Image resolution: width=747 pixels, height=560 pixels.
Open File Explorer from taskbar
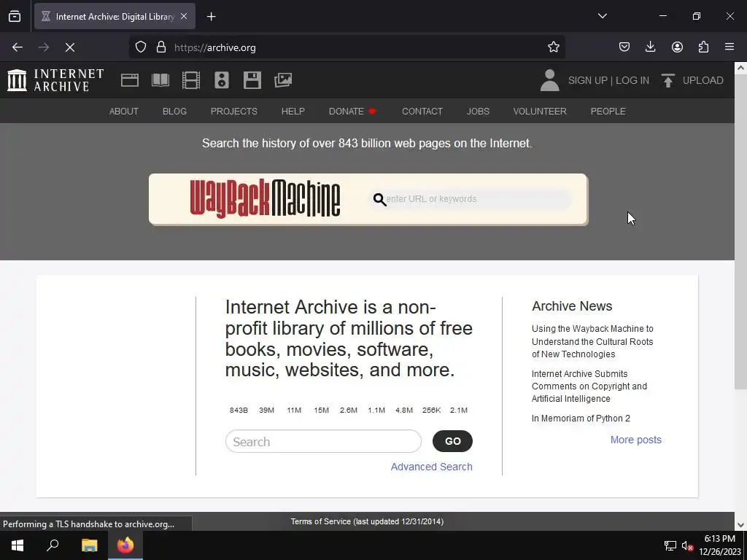(89, 545)
